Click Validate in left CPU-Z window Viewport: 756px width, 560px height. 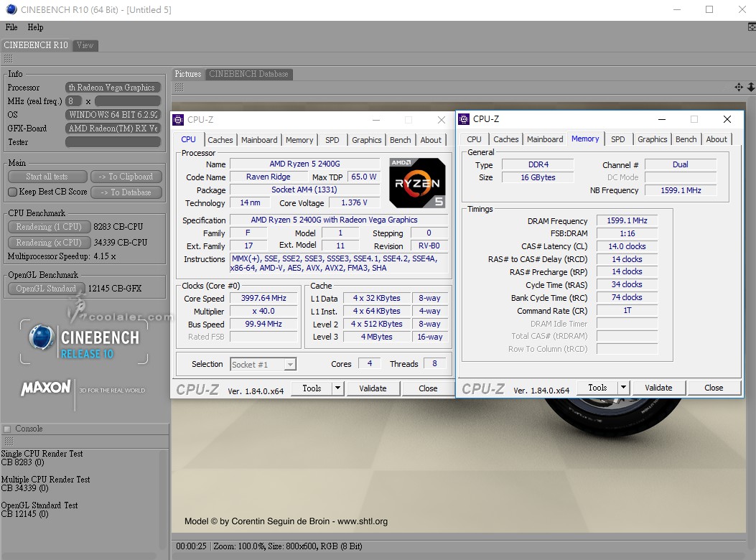373,388
